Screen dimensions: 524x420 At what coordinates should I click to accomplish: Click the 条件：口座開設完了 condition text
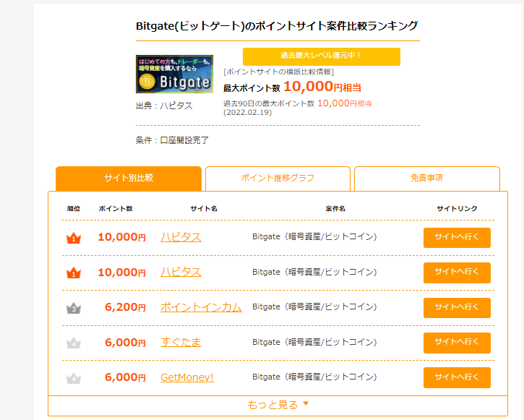(x=172, y=140)
